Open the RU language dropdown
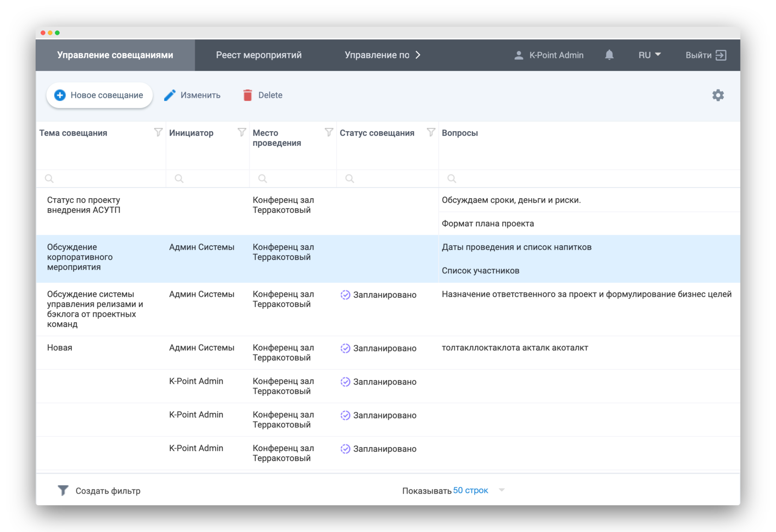776x532 pixels. [649, 55]
